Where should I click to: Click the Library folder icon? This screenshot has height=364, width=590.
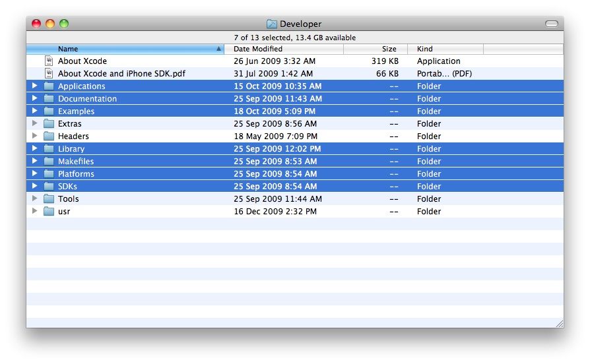[49, 148]
